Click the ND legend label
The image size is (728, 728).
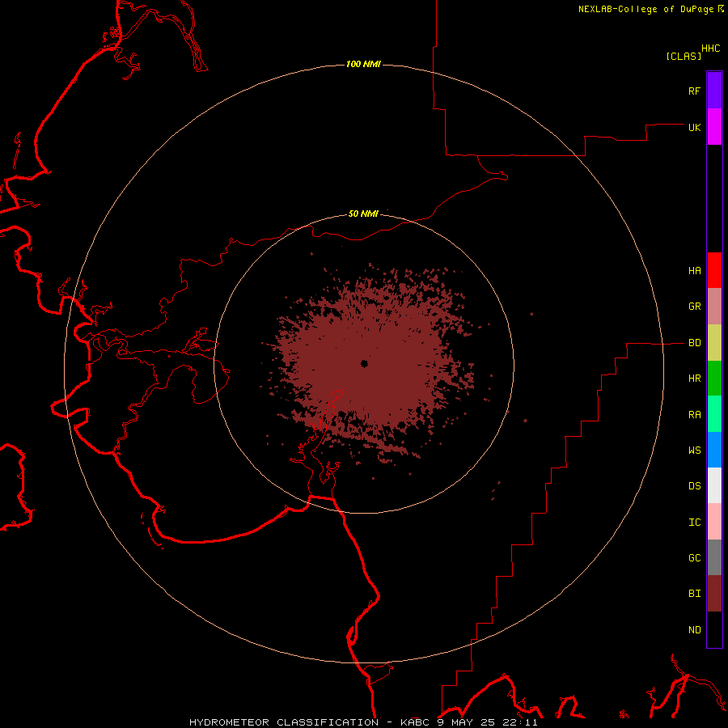click(694, 630)
